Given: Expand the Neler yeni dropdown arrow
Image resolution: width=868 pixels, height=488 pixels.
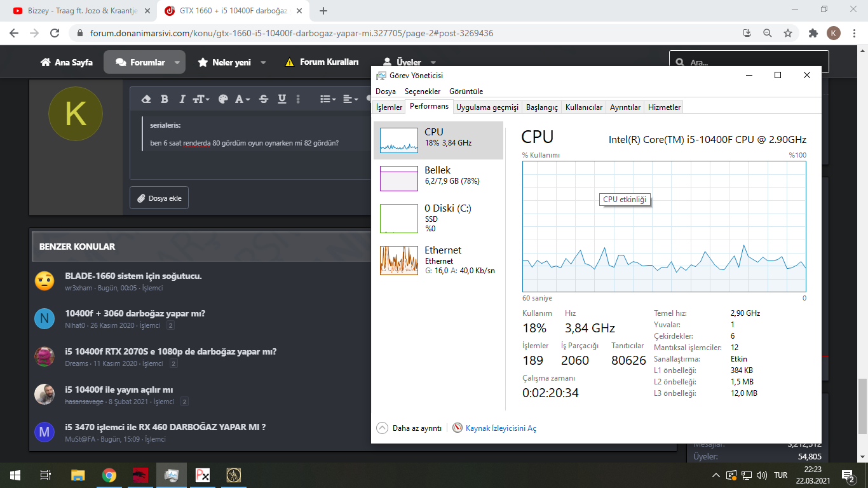Looking at the screenshot, I should pyautogui.click(x=264, y=62).
